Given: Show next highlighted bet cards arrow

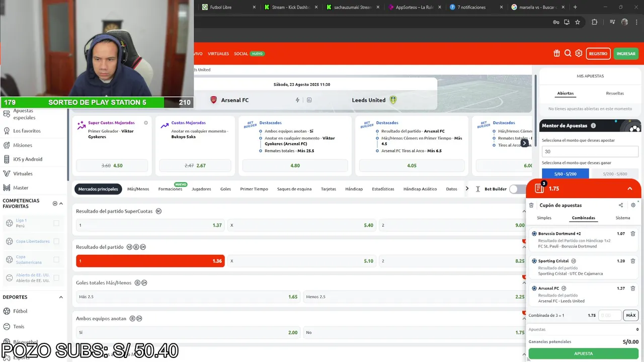Looking at the screenshot, I should tap(524, 143).
